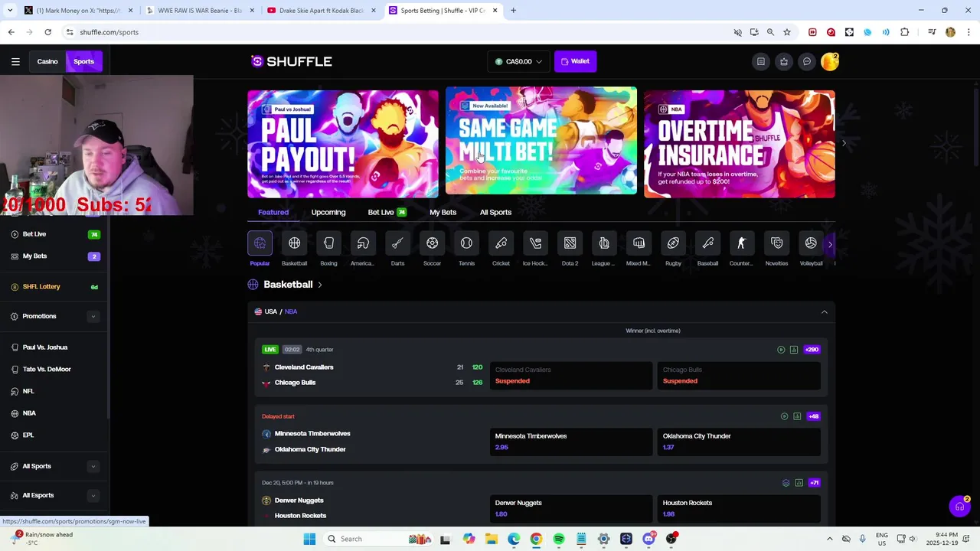980x551 pixels.
Task: Expand the All Esports sidebar section
Action: coord(93,495)
